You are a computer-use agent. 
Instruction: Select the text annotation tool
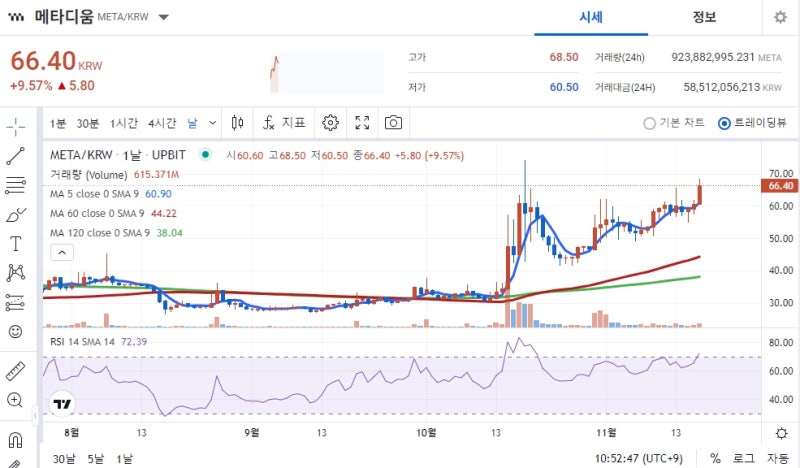tap(16, 244)
